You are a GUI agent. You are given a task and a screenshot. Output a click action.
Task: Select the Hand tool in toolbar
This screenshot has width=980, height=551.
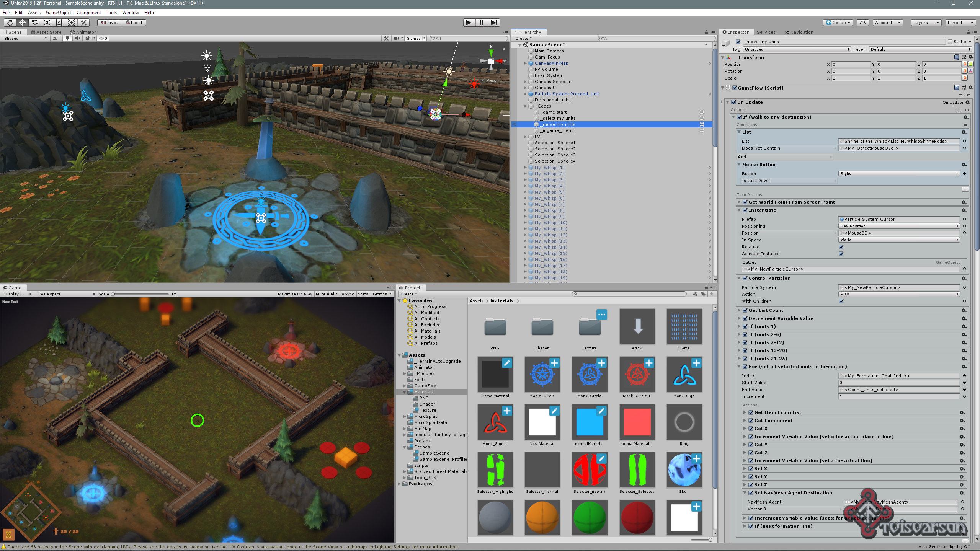click(x=10, y=23)
